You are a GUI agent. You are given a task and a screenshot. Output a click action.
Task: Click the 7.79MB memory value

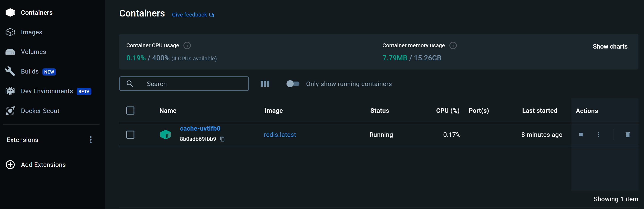[395, 58]
